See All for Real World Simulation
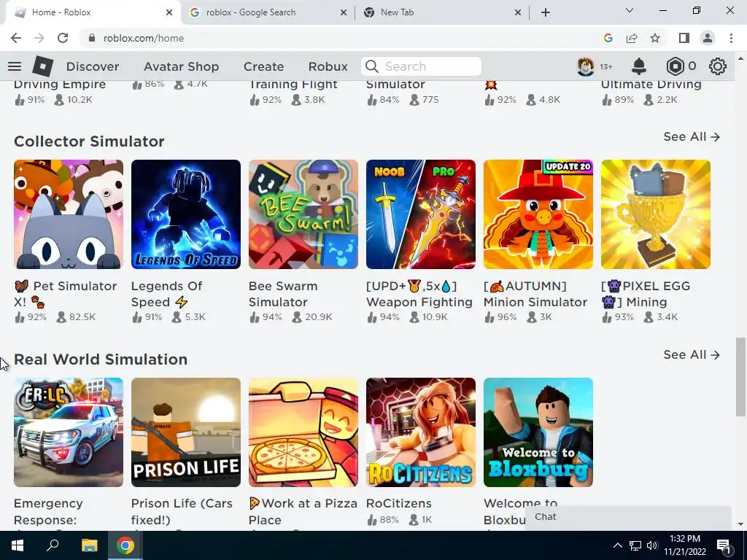747x560 pixels. click(692, 355)
